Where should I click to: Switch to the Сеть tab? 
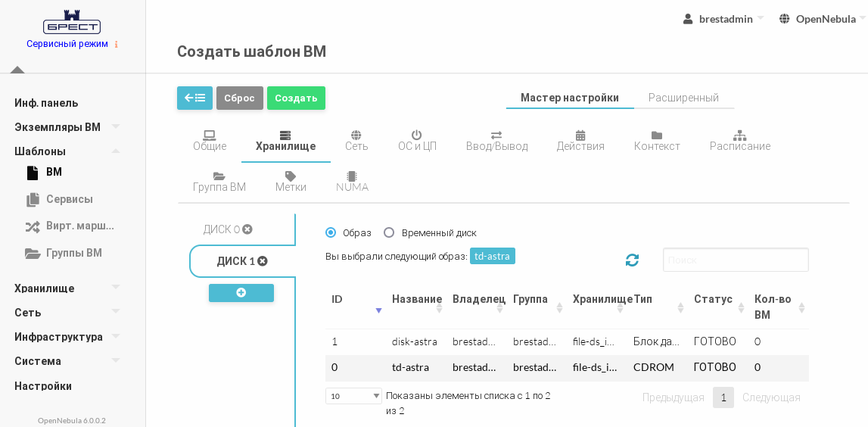(x=356, y=140)
